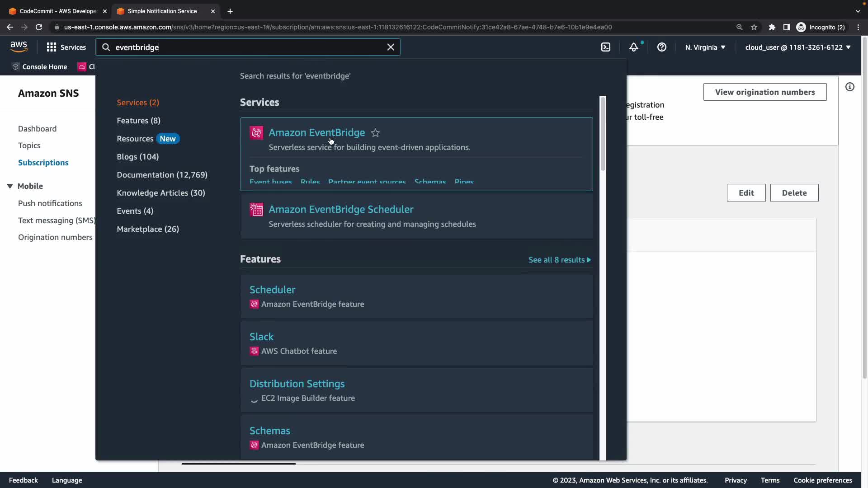Expand the N. Virginia region dropdown
The height and width of the screenshot is (488, 868).
tap(705, 47)
